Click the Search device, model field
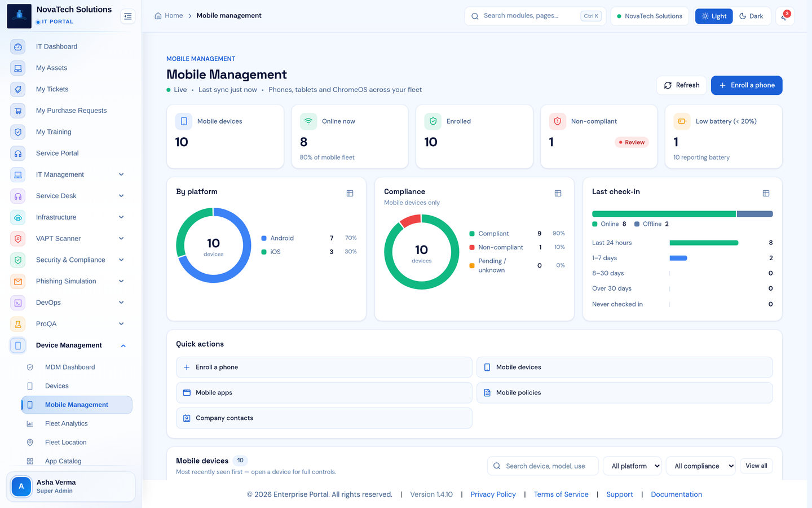Image resolution: width=812 pixels, height=508 pixels. (543, 466)
